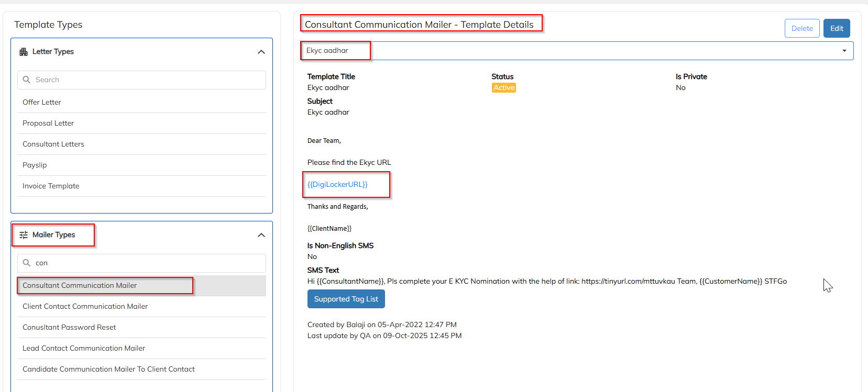Focus the Letter Types search field
Image resolution: width=868 pixels, height=392 pixels.
[141, 80]
